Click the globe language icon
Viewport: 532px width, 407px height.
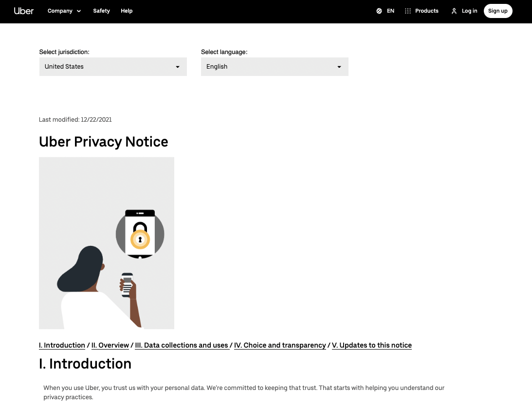click(x=379, y=11)
